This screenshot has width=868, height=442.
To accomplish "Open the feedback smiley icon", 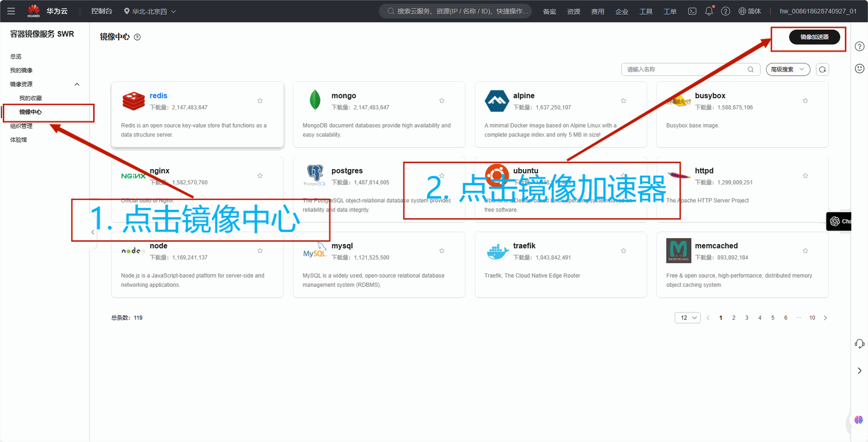I will (859, 68).
